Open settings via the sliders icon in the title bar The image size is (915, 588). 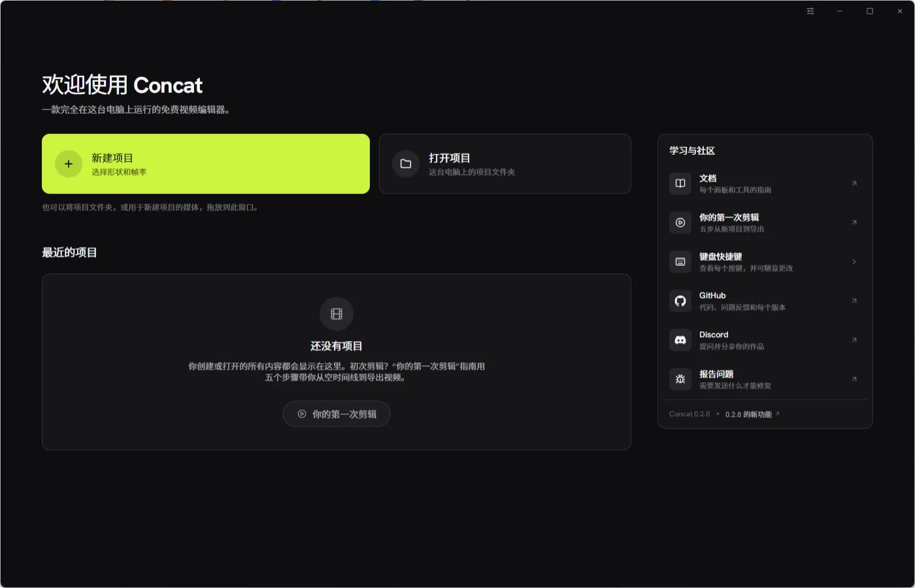point(810,11)
